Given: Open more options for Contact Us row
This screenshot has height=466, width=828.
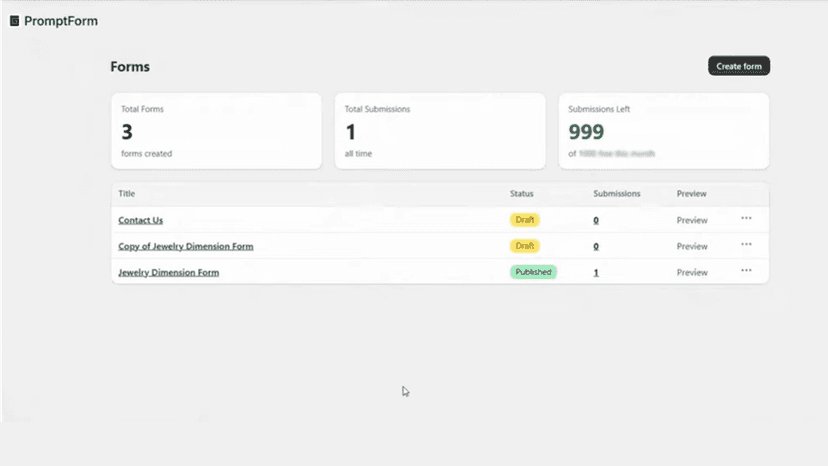Looking at the screenshot, I should point(746,218).
